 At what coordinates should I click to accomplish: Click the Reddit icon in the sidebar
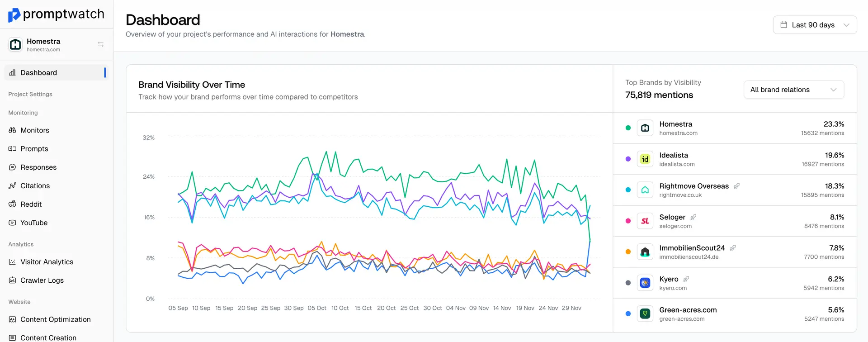(12, 204)
